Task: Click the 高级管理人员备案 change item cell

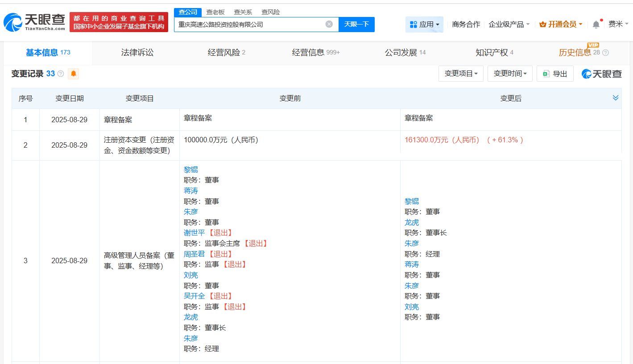Action: click(x=140, y=261)
